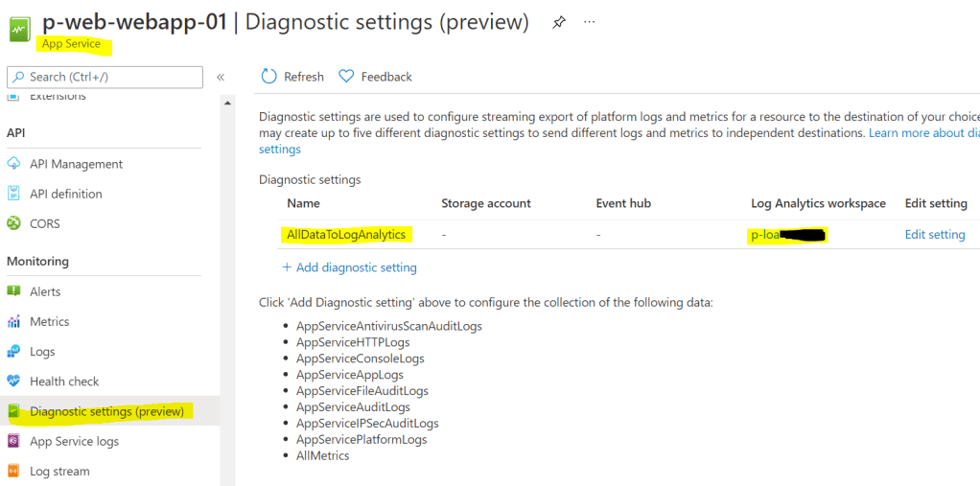Click the API Management icon
The width and height of the screenshot is (980, 486).
(x=14, y=164)
